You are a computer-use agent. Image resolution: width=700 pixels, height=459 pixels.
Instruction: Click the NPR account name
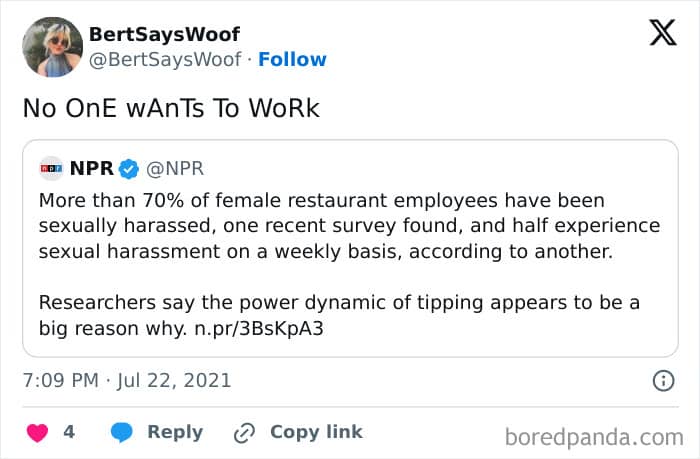pyautogui.click(x=91, y=167)
